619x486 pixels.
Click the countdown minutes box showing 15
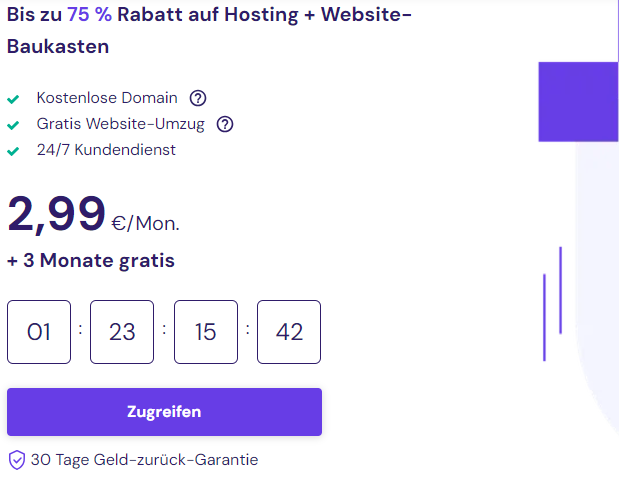206,332
